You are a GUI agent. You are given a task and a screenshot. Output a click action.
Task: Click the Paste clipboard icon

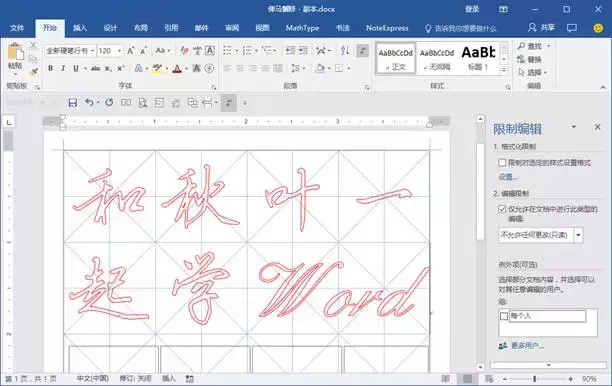[x=15, y=52]
